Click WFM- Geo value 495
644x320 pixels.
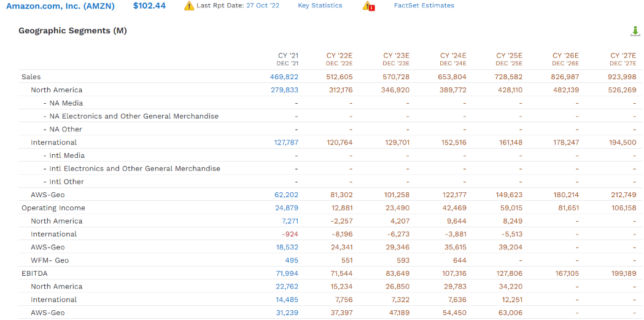292,260
